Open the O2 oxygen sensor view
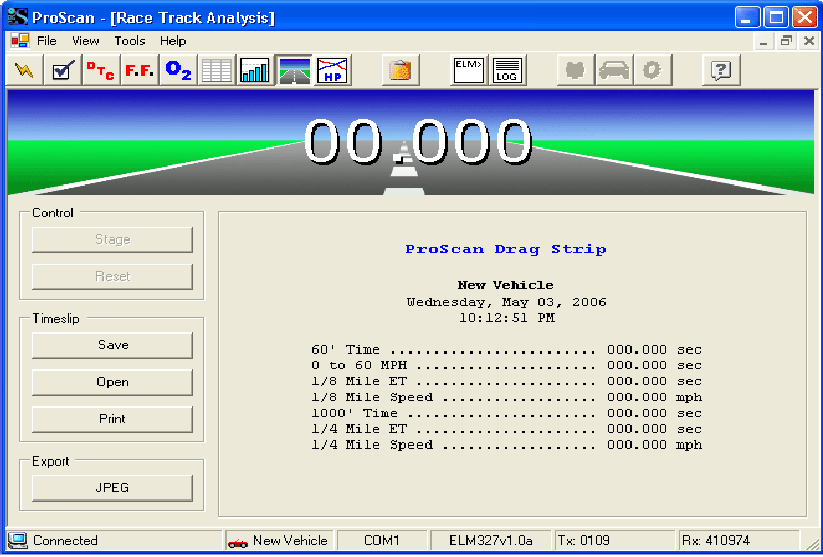823x557 pixels. (x=177, y=71)
